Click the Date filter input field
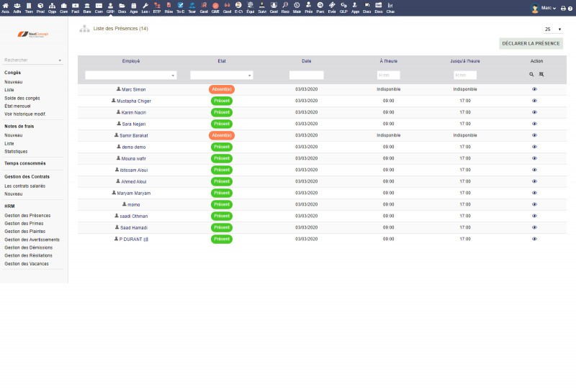 [x=306, y=75]
